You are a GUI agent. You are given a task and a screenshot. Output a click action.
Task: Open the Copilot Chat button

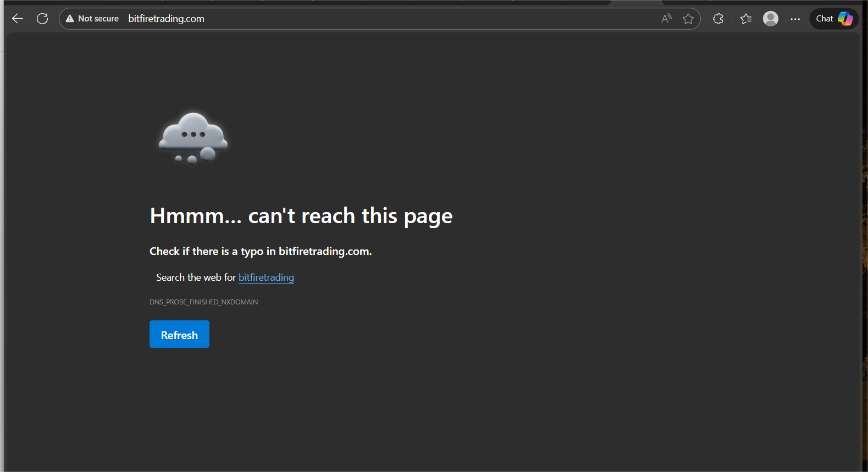[x=834, y=19]
